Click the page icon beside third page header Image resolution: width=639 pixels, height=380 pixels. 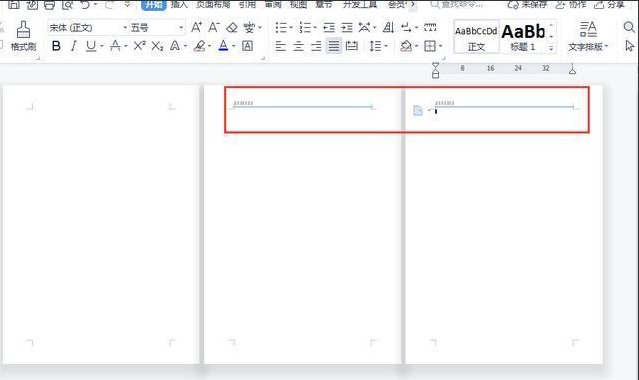418,110
